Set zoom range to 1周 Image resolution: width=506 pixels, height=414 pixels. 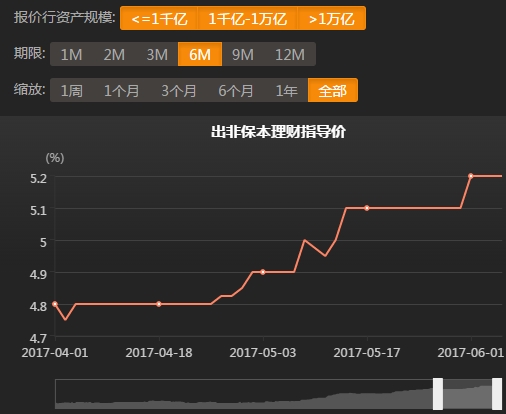pyautogui.click(x=71, y=90)
